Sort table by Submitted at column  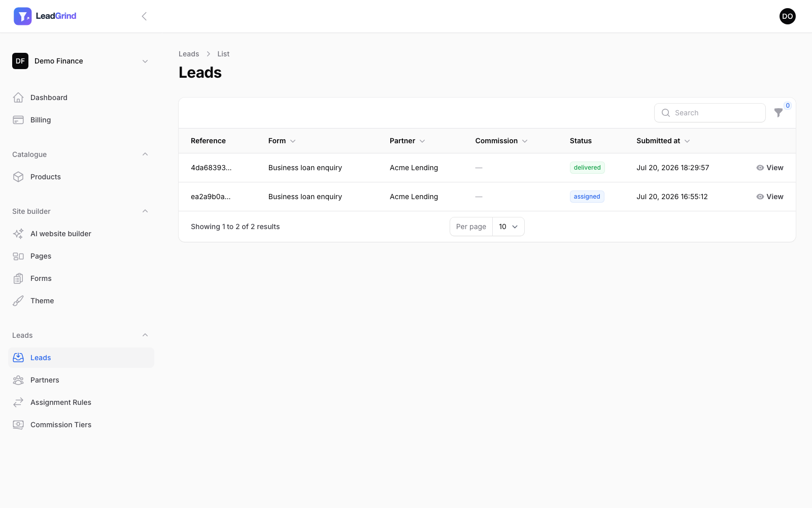[x=663, y=141]
